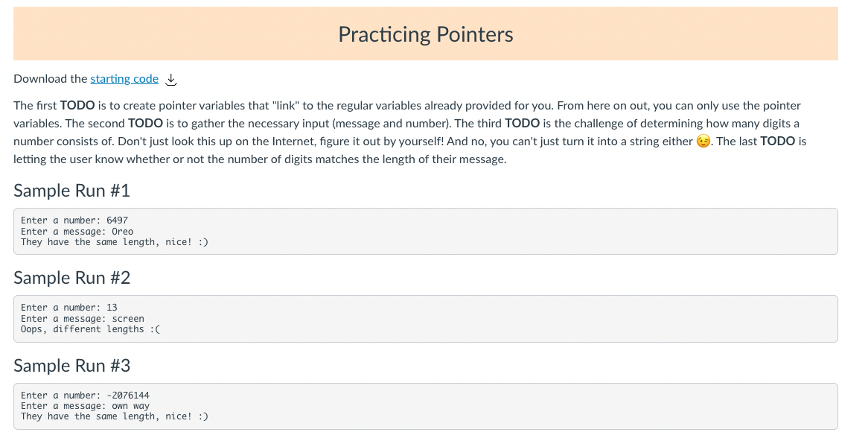Image resolution: width=868 pixels, height=438 pixels.
Task: Click the last bold TODO in paragraph
Action: click(x=778, y=142)
